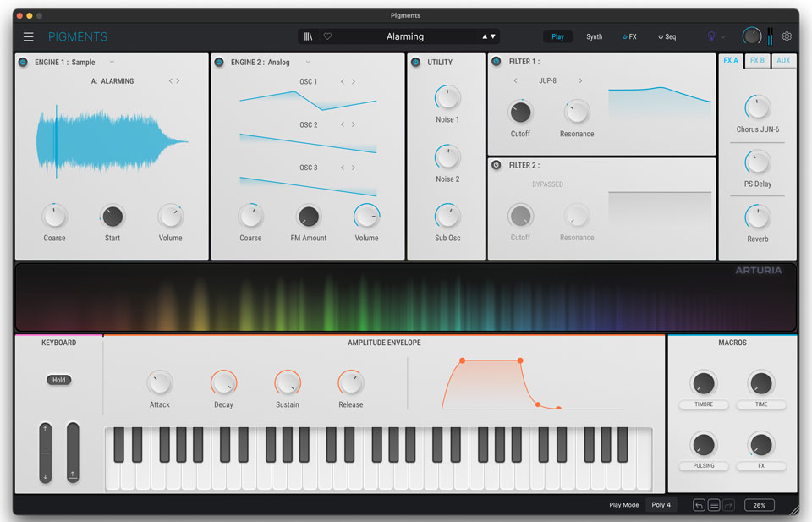The image size is (812, 522).
Task: Click the Noise 1 knob
Action: click(x=447, y=97)
